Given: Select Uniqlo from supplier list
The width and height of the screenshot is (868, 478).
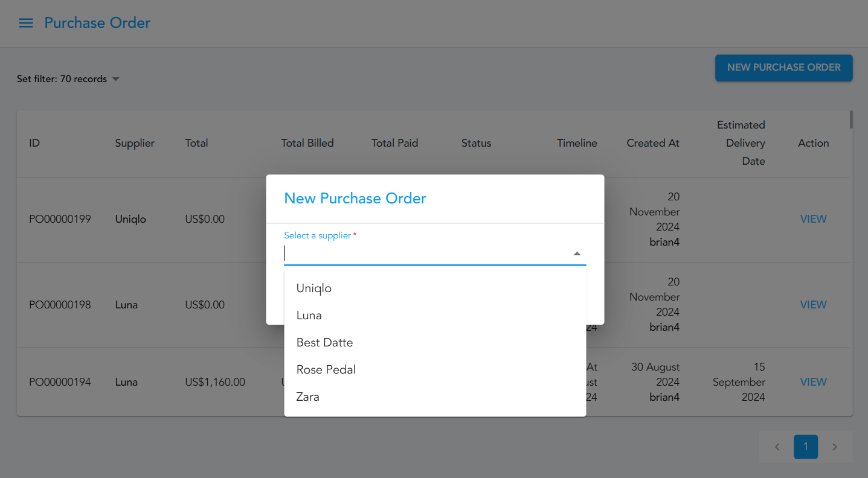Looking at the screenshot, I should pyautogui.click(x=314, y=288).
